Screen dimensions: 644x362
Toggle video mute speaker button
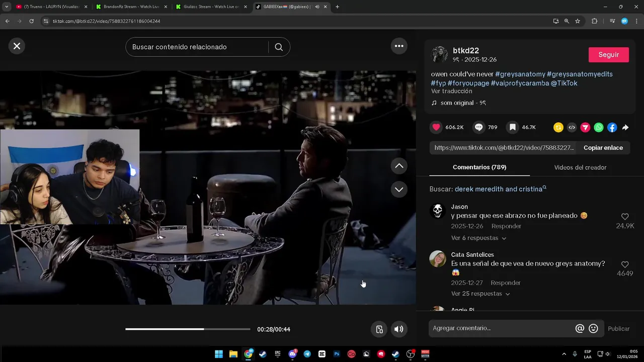tap(399, 329)
